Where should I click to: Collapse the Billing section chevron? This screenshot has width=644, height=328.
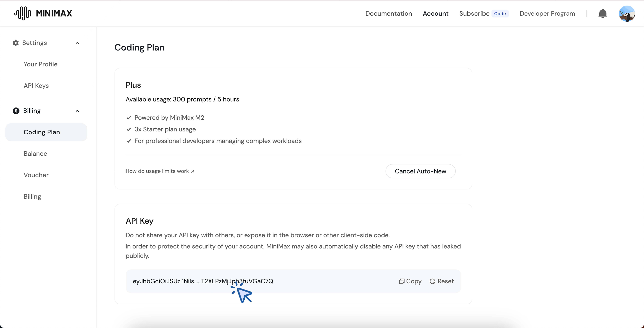click(77, 111)
